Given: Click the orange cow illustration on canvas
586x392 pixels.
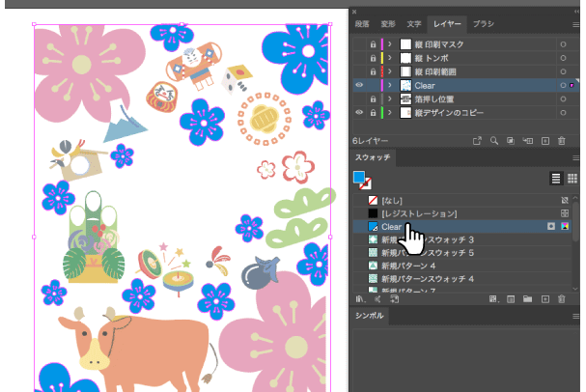Looking at the screenshot, I should click(145, 343).
